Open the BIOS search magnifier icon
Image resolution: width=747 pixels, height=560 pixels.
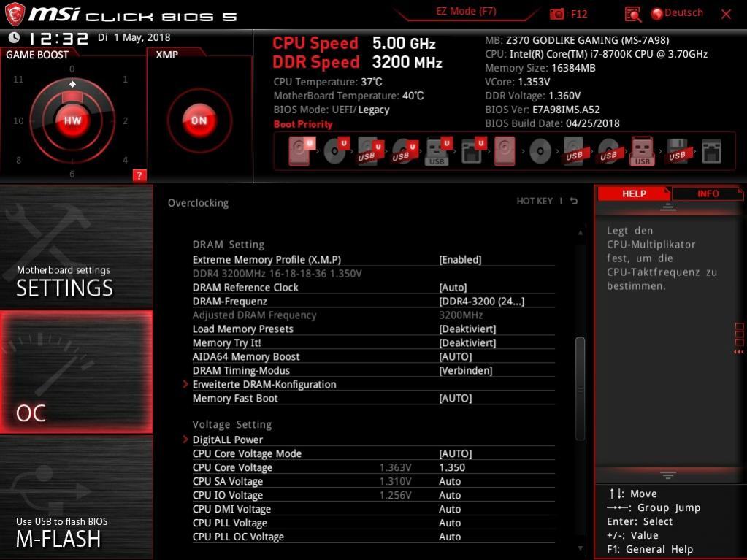pos(632,15)
